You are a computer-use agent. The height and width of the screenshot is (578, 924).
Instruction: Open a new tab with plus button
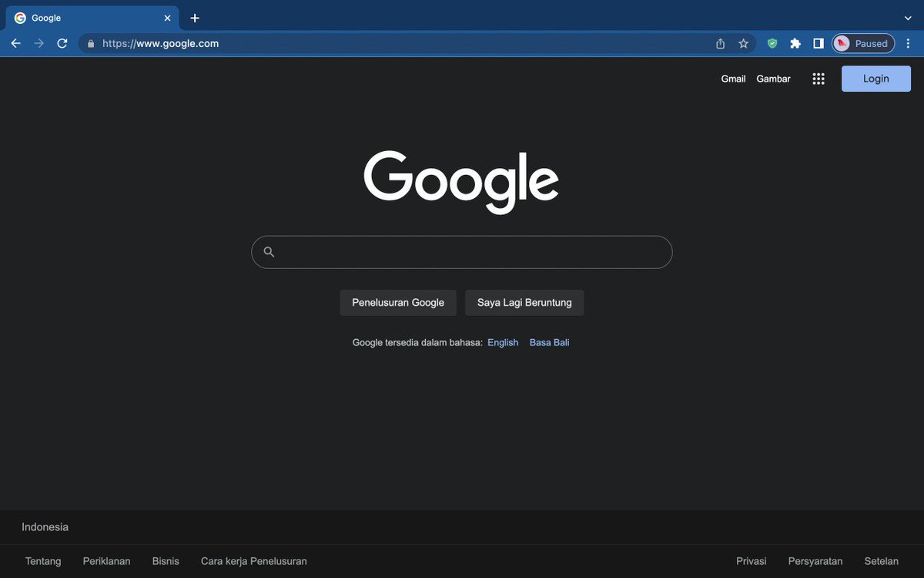195,18
